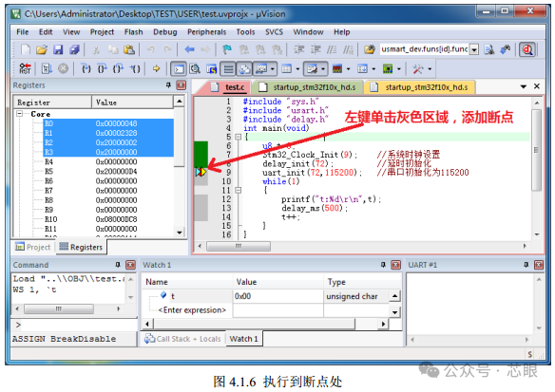
Task: Close the Watch 1 panel
Action: pos(395,265)
